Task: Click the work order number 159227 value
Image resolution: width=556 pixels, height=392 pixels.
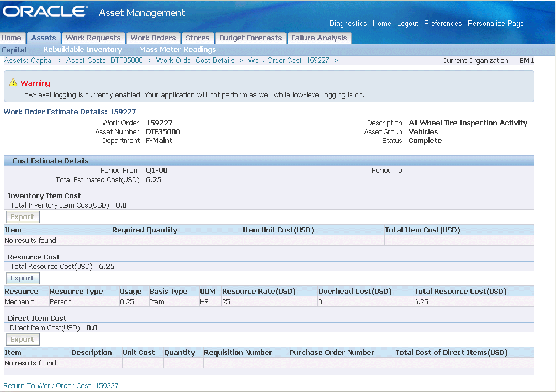Action: pyautogui.click(x=159, y=123)
